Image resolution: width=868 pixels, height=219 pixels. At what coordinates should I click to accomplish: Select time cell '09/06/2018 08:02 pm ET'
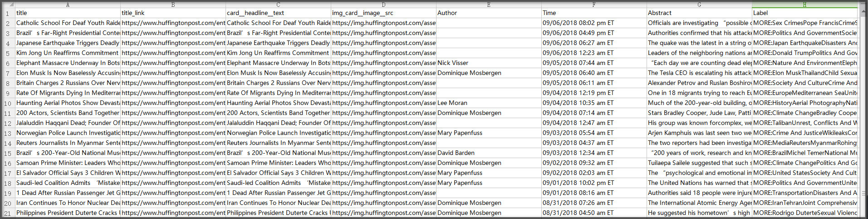point(594,23)
